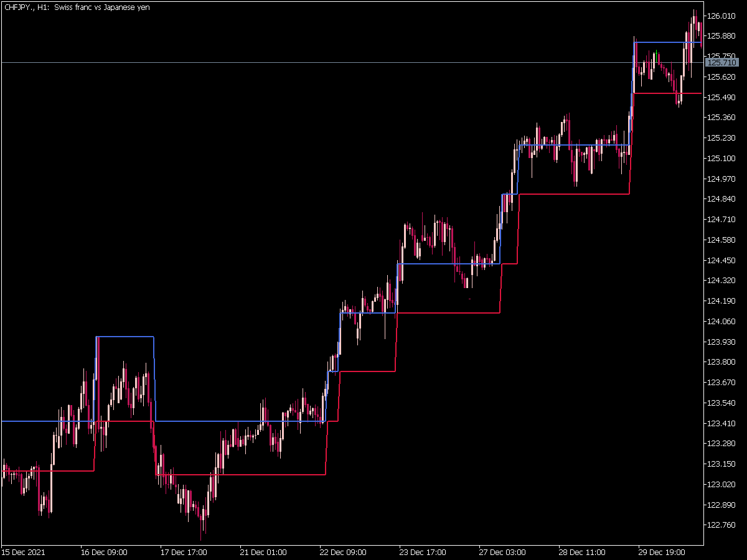
Task: Click the 123.800 price scale label
Action: [722, 362]
